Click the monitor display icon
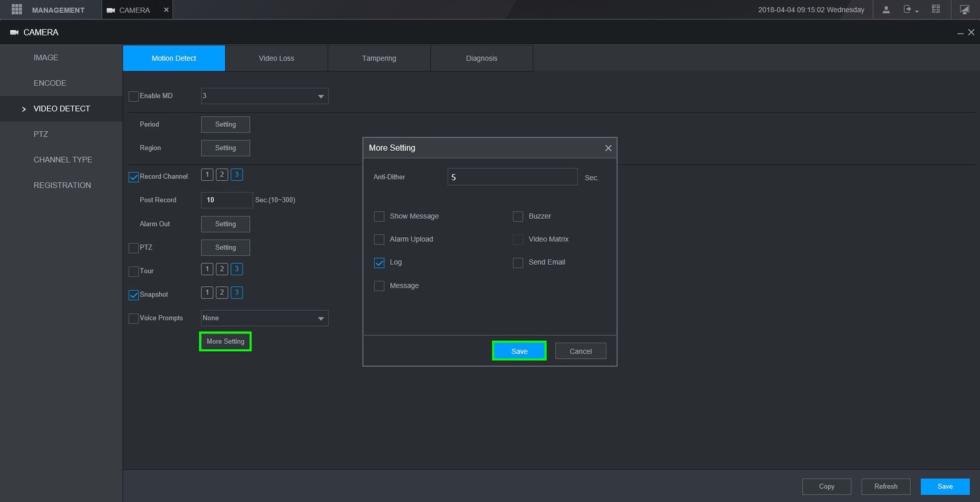 [x=965, y=10]
